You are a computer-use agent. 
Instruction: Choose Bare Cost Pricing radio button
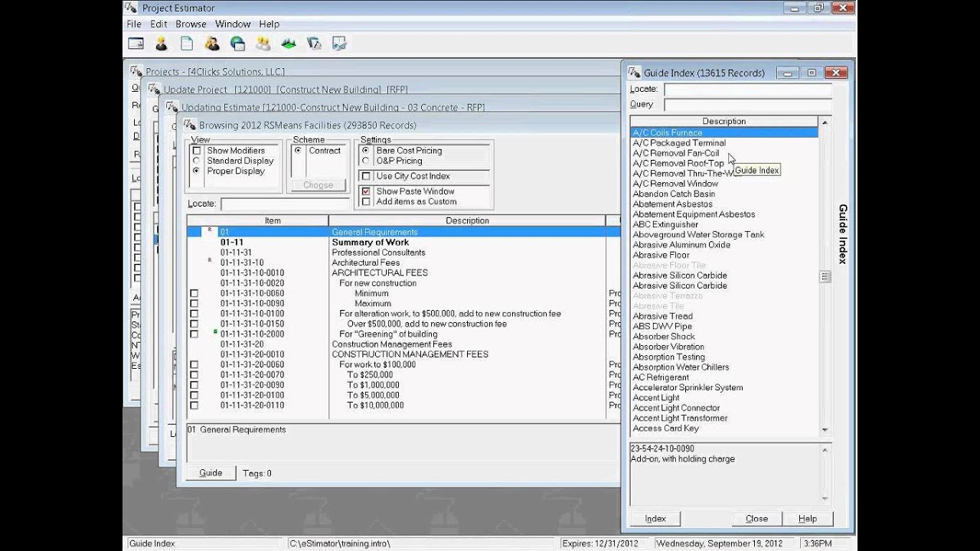point(366,151)
